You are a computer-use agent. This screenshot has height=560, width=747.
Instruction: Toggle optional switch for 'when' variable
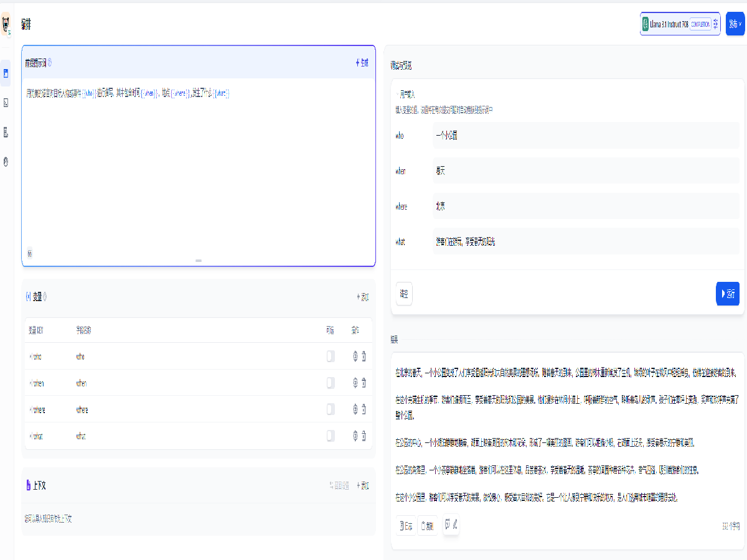(x=331, y=383)
